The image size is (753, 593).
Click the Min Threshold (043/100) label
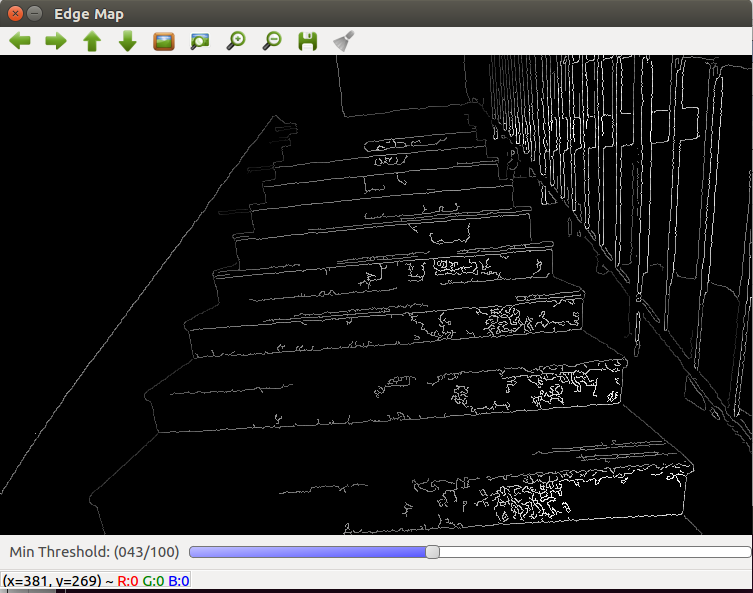[94, 552]
